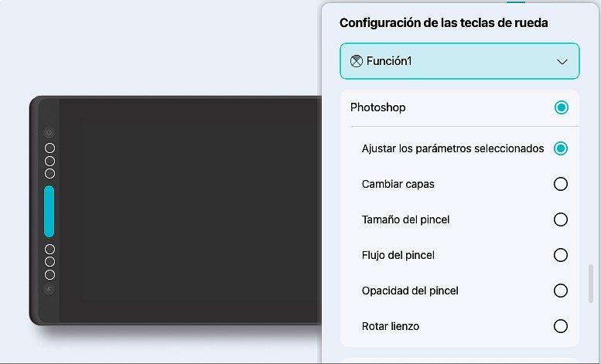This screenshot has width=601, height=364.
Task: Click the blue wheel strip on tablet
Action: (x=50, y=211)
